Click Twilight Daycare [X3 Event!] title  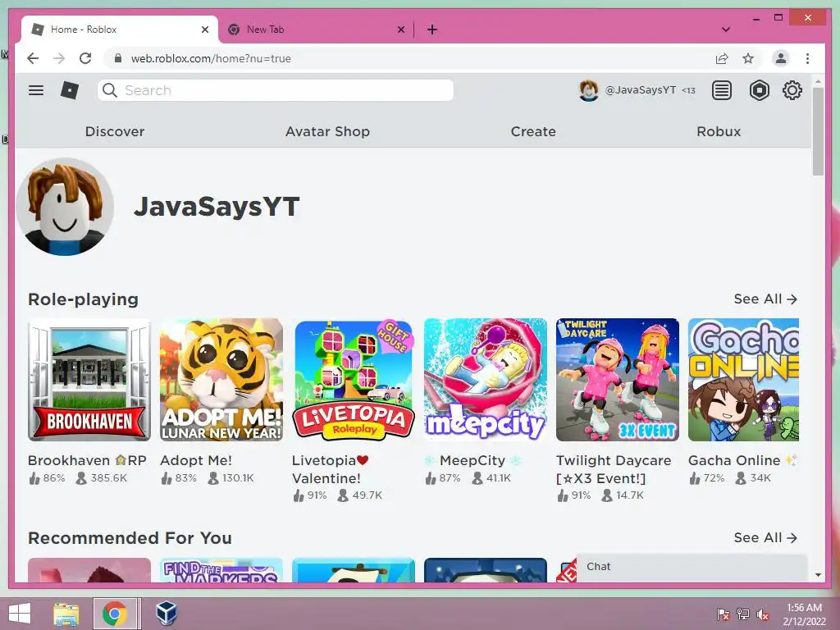614,469
